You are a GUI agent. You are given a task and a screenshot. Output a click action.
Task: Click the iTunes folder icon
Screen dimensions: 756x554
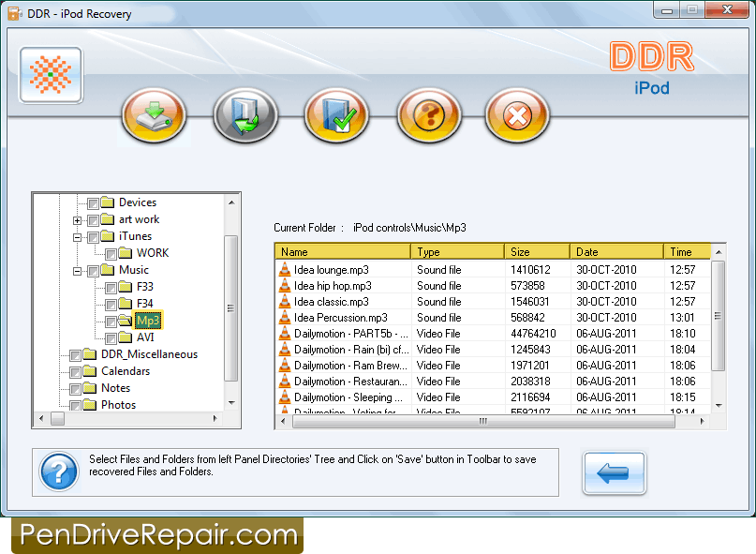pos(108,236)
